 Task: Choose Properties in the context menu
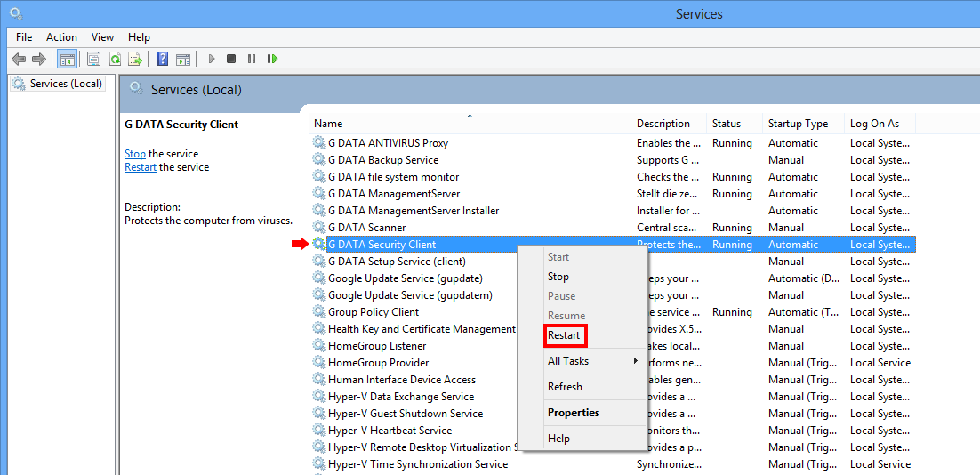(582, 413)
